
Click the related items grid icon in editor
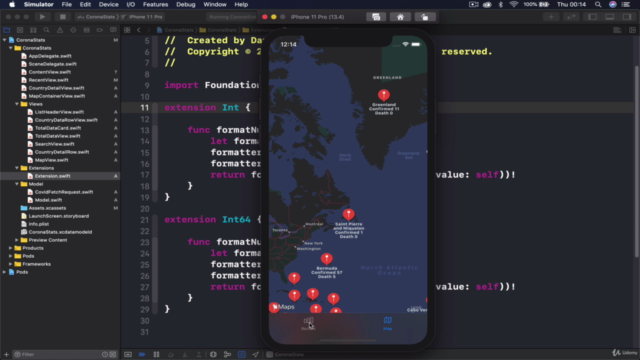tap(127, 30)
